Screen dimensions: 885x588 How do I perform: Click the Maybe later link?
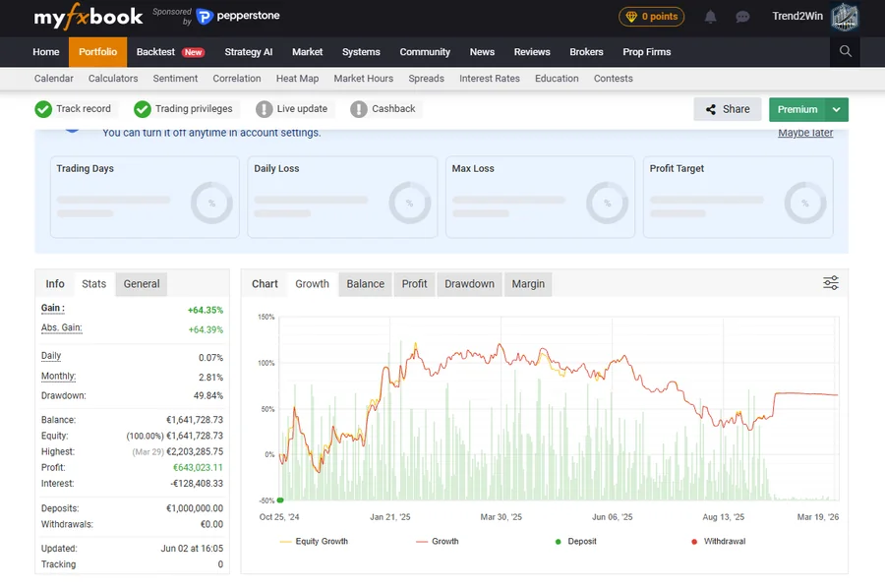805,133
